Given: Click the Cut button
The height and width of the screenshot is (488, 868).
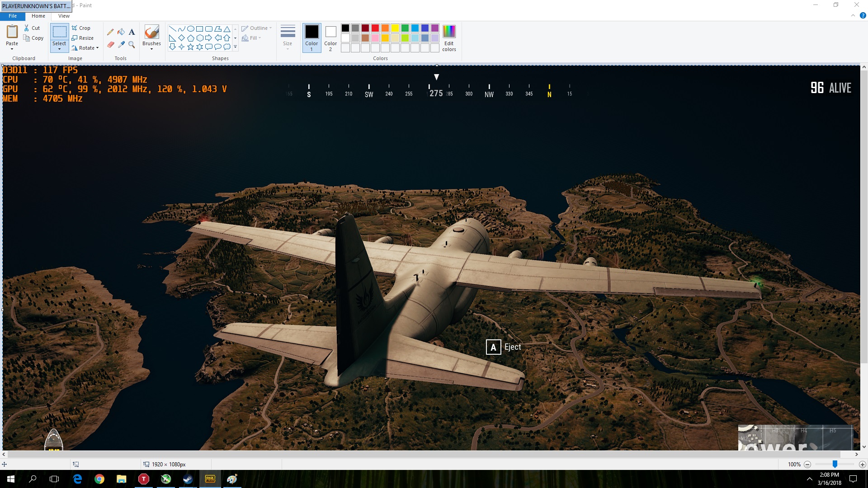Looking at the screenshot, I should pyautogui.click(x=32, y=28).
